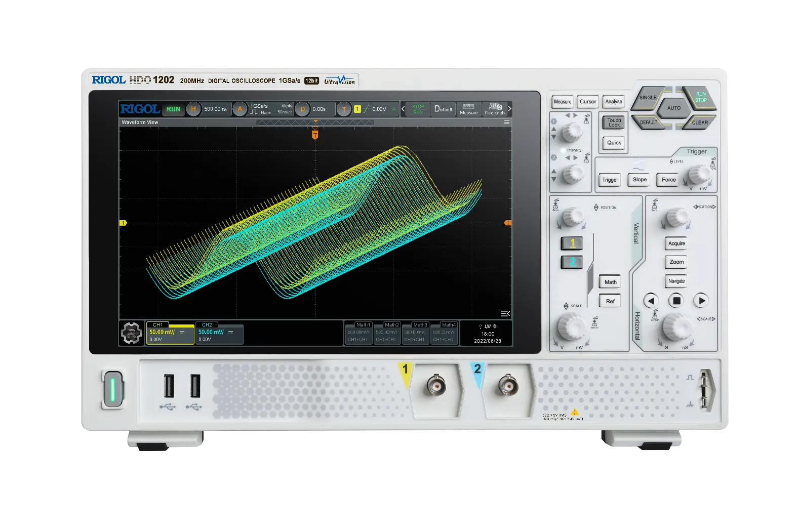Open the Waveform View hamburger menu
Viewport: 798px width, 532px height.
coord(506,122)
